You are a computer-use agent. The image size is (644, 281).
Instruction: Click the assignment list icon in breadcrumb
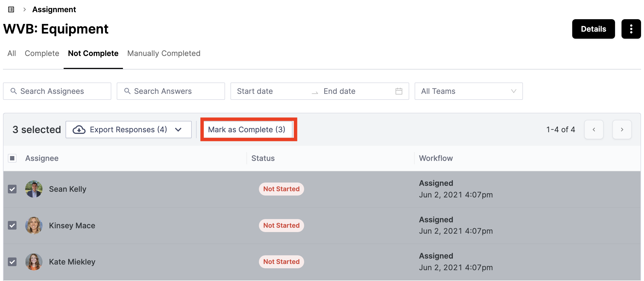coord(11,10)
